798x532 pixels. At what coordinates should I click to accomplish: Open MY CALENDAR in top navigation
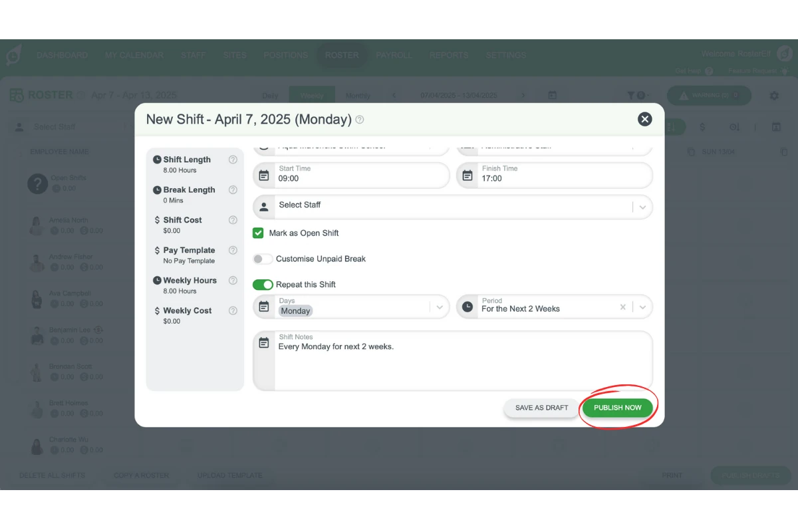134,55
